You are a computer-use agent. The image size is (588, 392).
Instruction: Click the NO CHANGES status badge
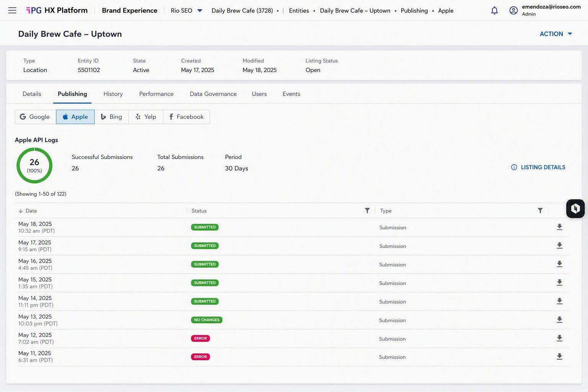[207, 320]
